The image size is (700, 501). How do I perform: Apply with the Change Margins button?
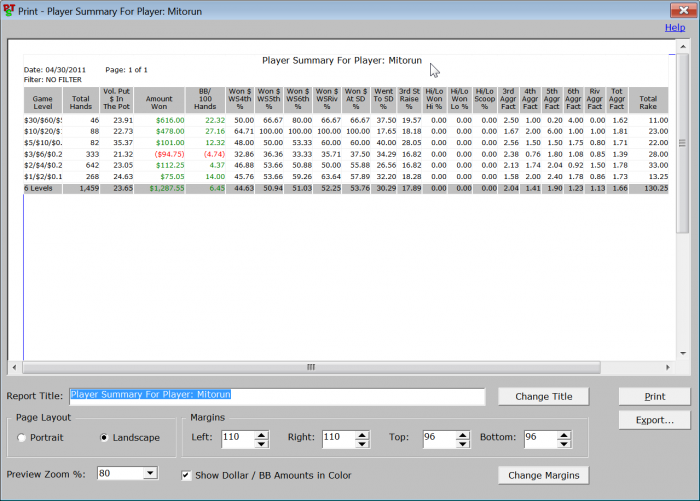[x=544, y=474]
